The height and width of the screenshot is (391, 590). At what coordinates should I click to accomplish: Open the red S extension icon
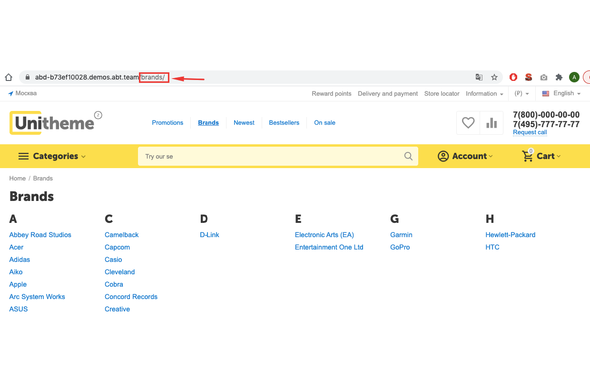pyautogui.click(x=528, y=77)
